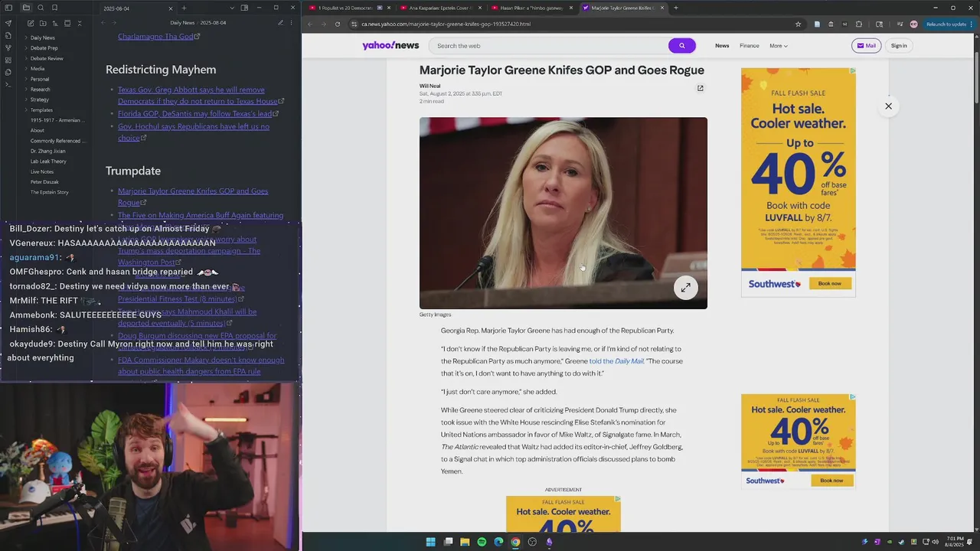
Task: Create new folder in Obsidian explorer
Action: click(41, 23)
